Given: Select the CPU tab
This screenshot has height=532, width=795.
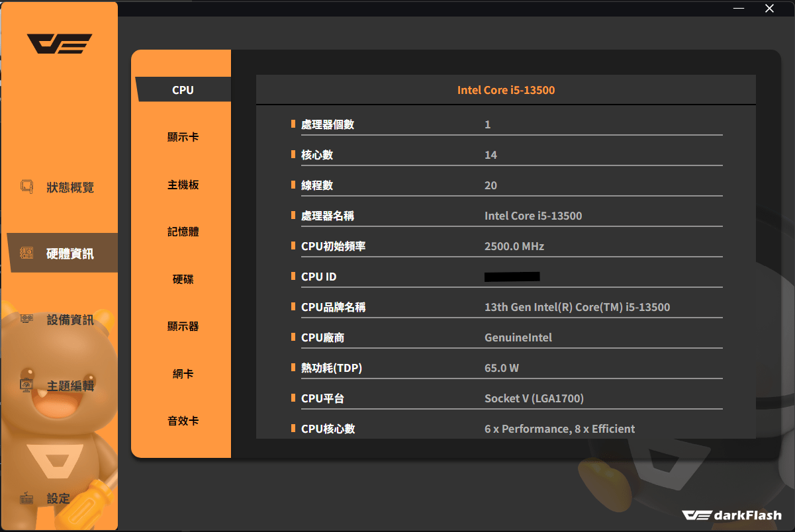Looking at the screenshot, I should pos(183,90).
